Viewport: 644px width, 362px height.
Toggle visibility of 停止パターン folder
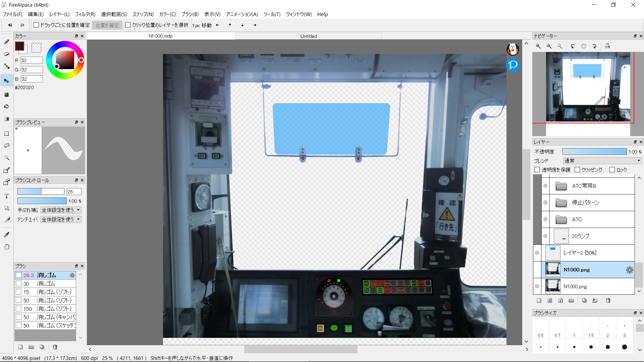click(545, 202)
